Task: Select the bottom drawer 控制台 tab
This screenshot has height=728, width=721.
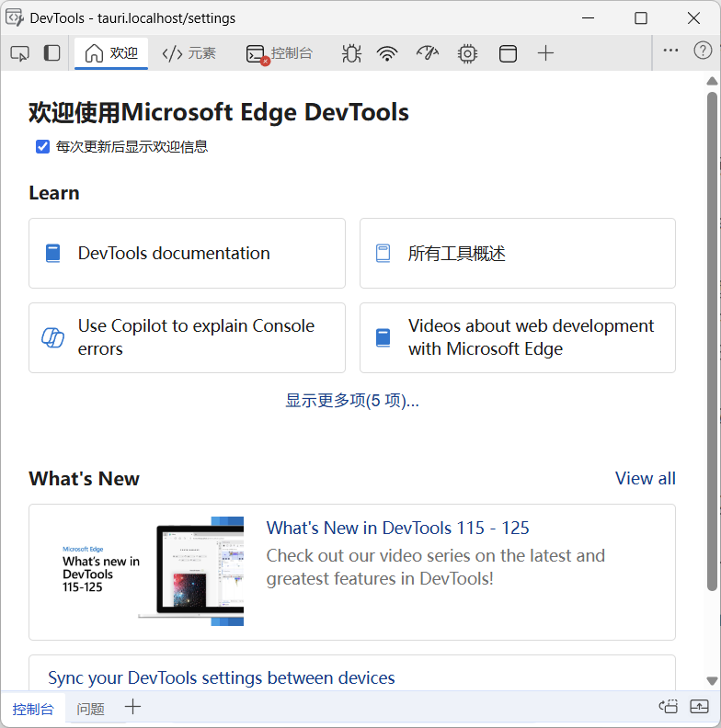Action: tap(33, 709)
